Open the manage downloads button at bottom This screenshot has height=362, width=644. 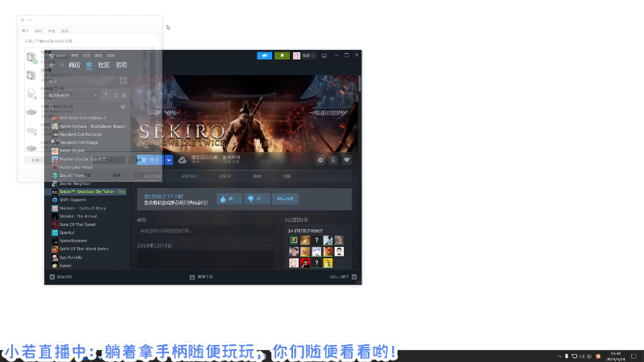pos(202,277)
